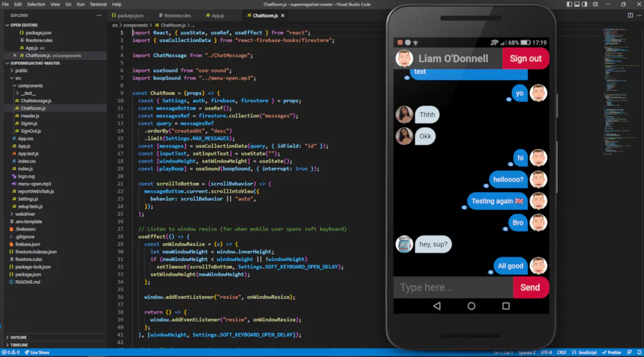Open App.css in the file tree
644x357 pixels.
tap(25, 139)
